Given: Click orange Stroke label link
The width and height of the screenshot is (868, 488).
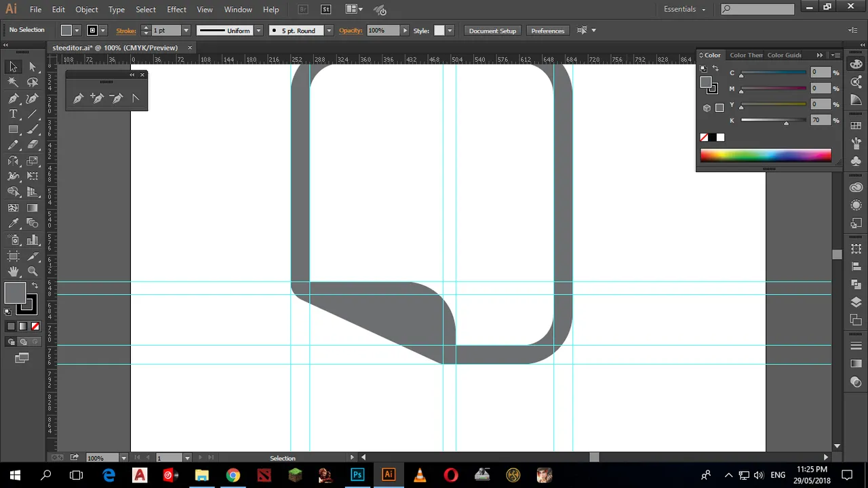Looking at the screenshot, I should tap(126, 30).
